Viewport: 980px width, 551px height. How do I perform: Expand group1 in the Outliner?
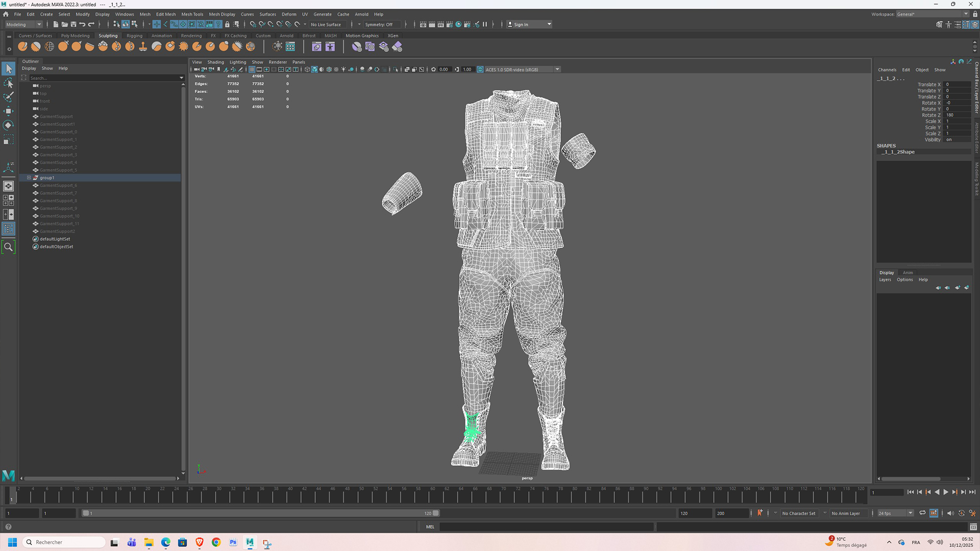(29, 178)
